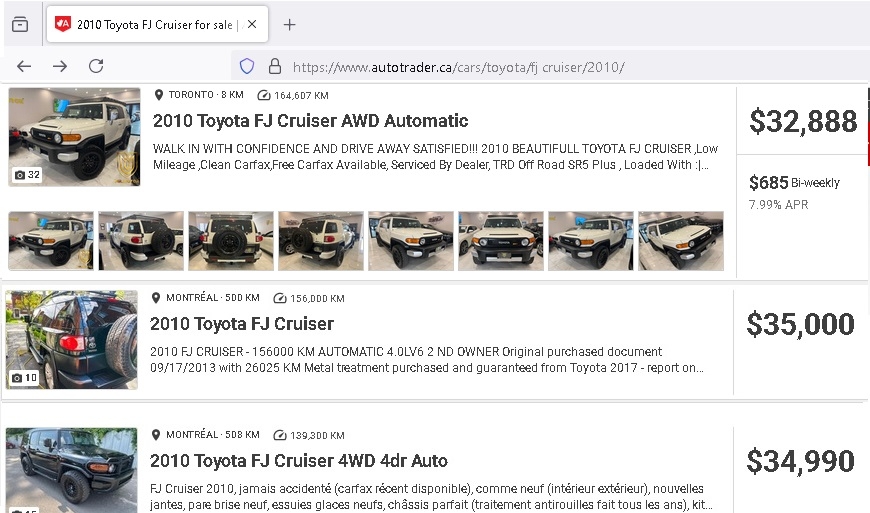Open the 2010 Toyota FJ Cruiser AWD Automatic listing
The image size is (870, 513).
[310, 120]
